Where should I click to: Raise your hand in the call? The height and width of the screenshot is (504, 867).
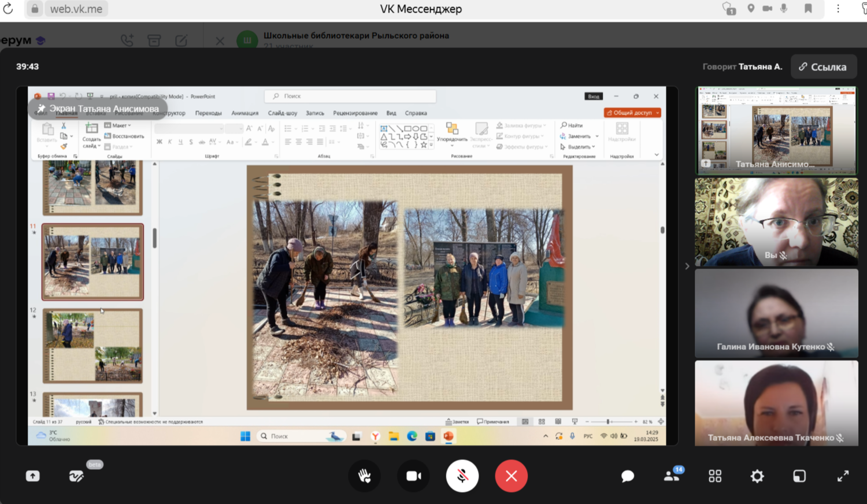click(x=365, y=476)
